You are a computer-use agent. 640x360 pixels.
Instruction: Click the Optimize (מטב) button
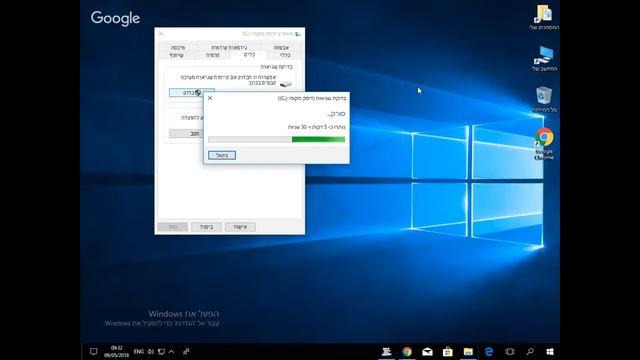coord(187,133)
